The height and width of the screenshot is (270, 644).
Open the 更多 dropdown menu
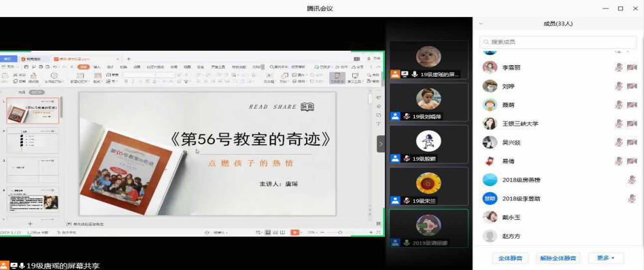pos(606,258)
